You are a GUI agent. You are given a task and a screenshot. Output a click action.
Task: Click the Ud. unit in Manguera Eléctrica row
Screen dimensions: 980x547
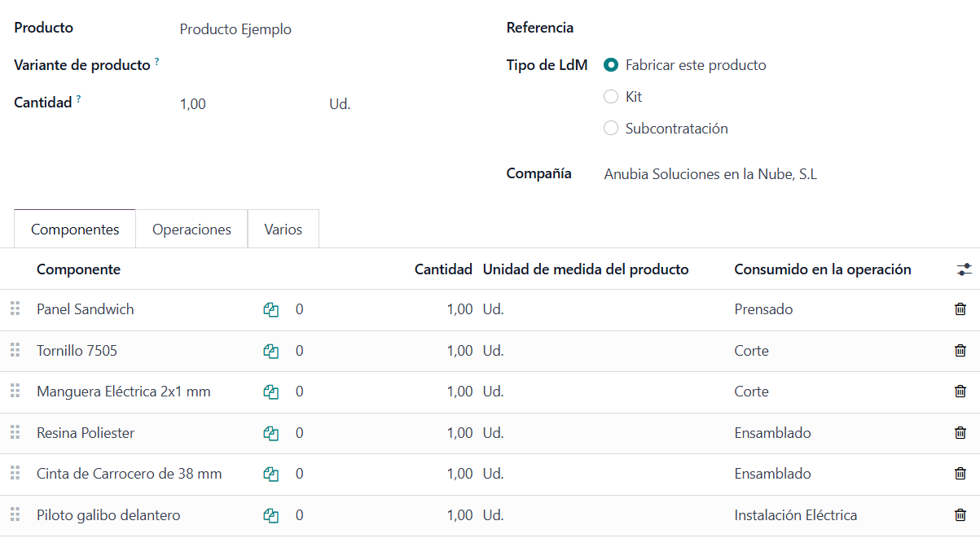pos(493,392)
